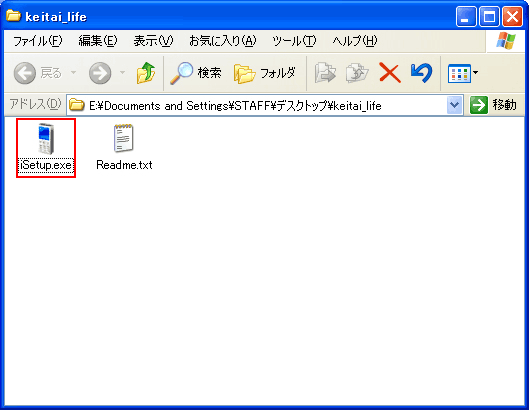This screenshot has height=410, width=529.
Task: Select the iSetup.exe phone icon
Action: tap(46, 139)
